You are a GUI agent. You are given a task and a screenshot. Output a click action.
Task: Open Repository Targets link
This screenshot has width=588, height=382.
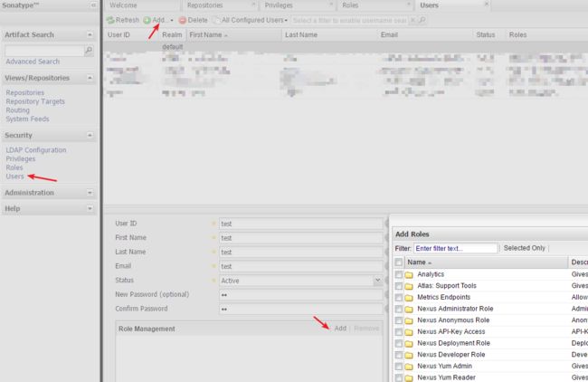35,101
